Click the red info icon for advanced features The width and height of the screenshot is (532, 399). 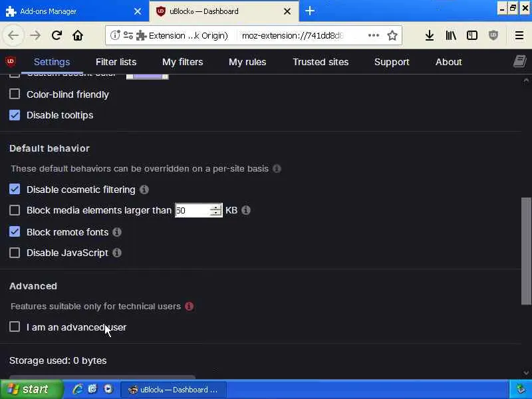pyautogui.click(x=190, y=307)
